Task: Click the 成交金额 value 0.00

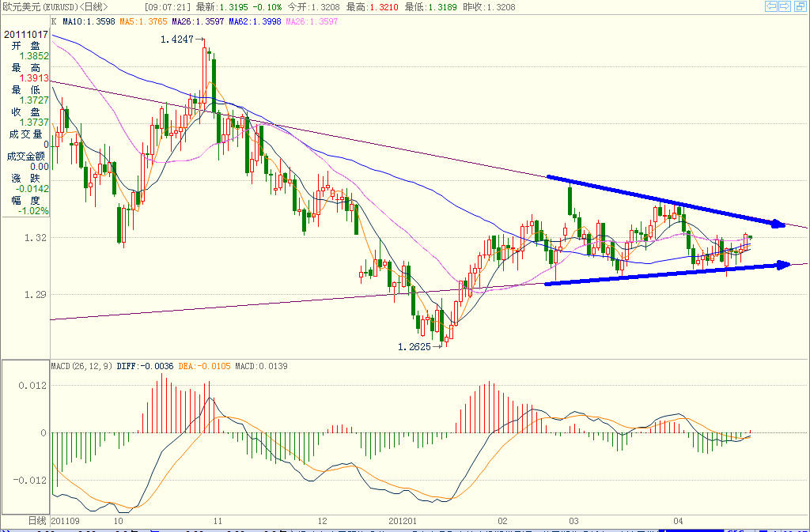Action: tap(40, 166)
